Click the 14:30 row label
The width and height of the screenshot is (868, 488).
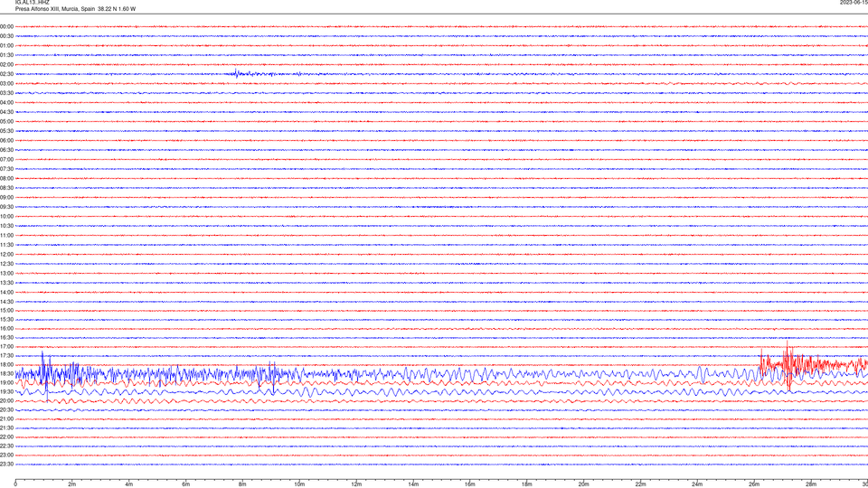pyautogui.click(x=6, y=302)
